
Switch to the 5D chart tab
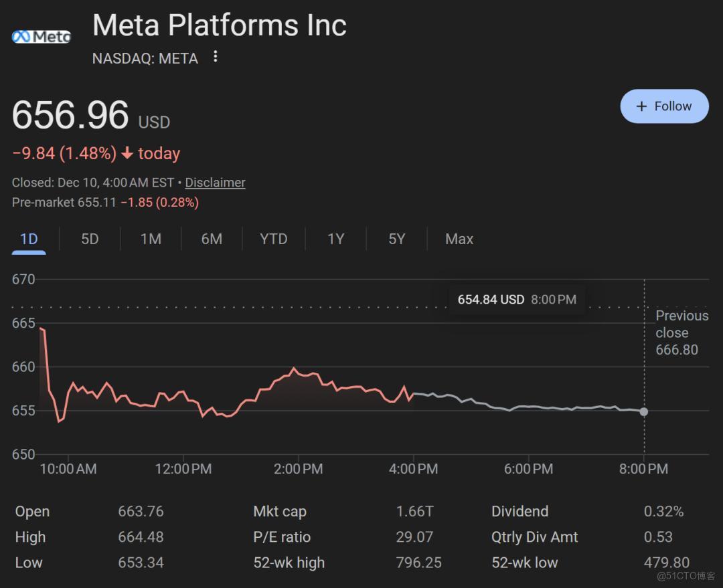click(90, 239)
